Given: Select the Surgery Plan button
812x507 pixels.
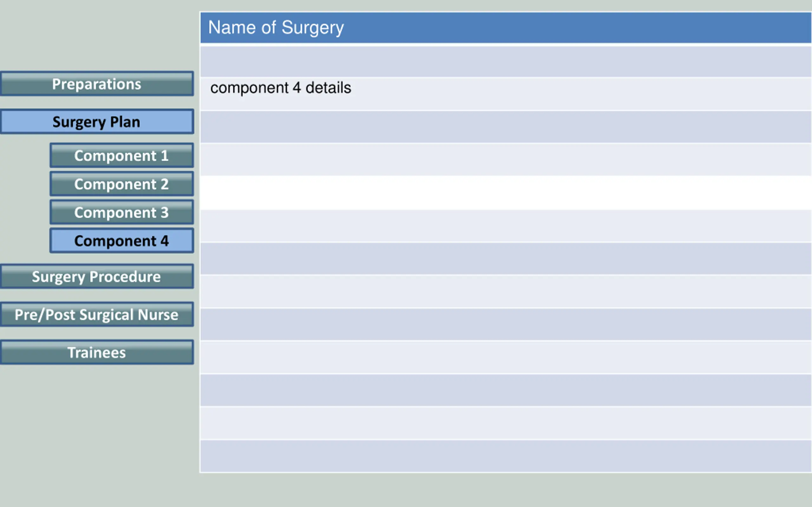Looking at the screenshot, I should 97,121.
